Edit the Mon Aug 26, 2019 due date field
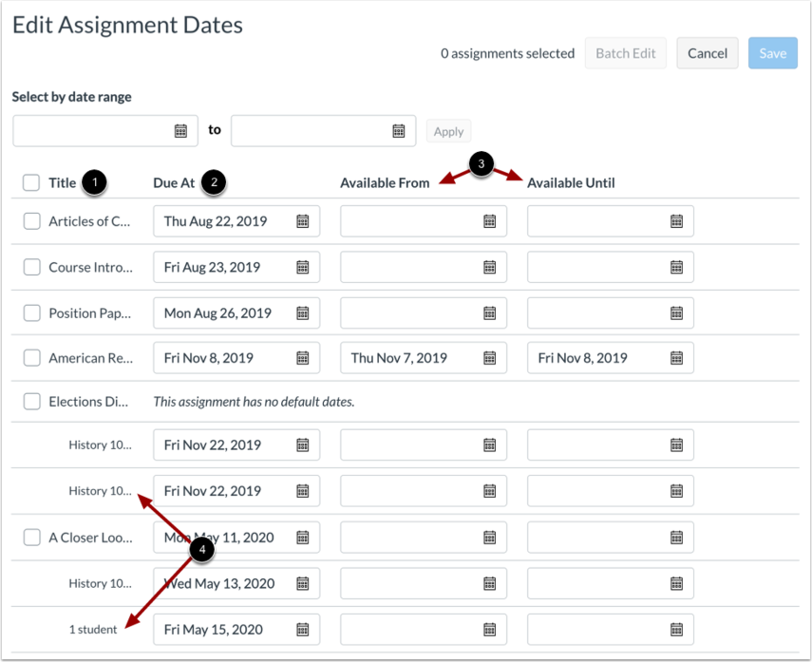Screen dimensions: 812x662 pyautogui.click(x=236, y=313)
